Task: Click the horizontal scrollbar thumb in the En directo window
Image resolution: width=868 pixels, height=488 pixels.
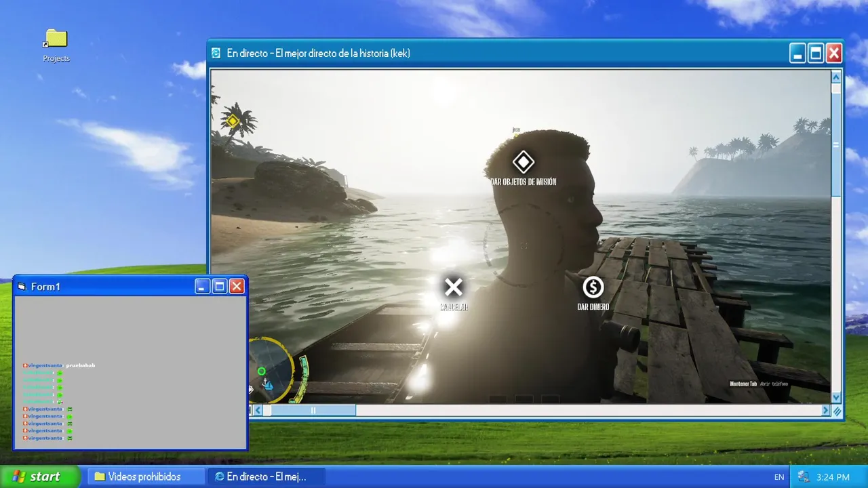Action: click(313, 410)
